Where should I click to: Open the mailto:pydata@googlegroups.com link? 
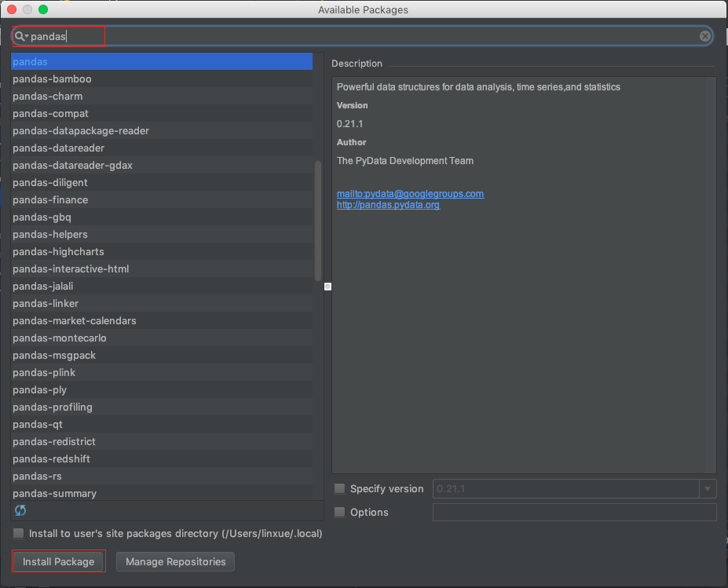410,194
